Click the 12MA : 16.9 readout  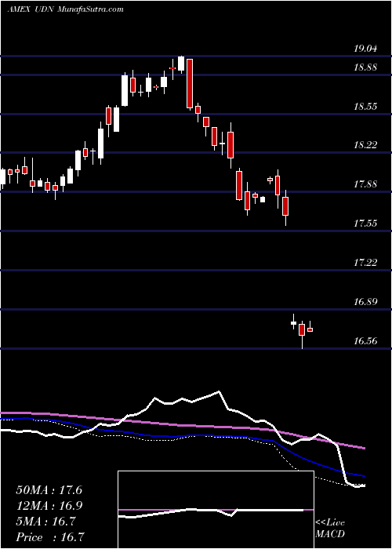click(49, 506)
